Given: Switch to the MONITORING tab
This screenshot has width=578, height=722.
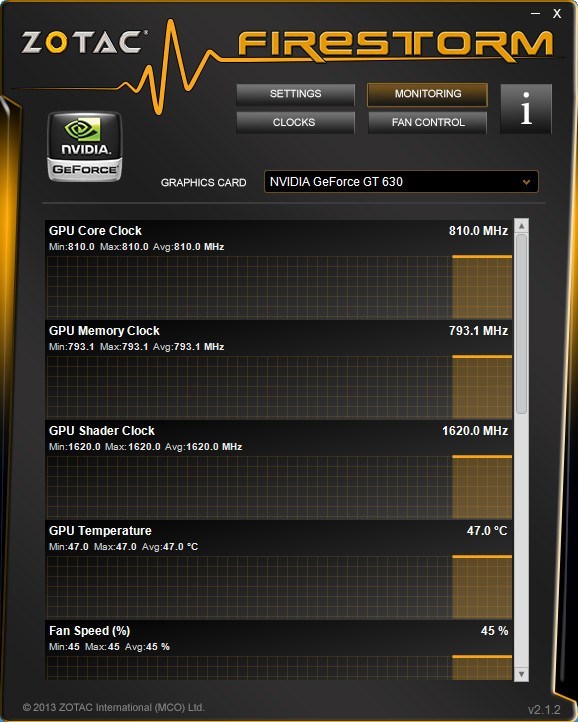Looking at the screenshot, I should (427, 94).
